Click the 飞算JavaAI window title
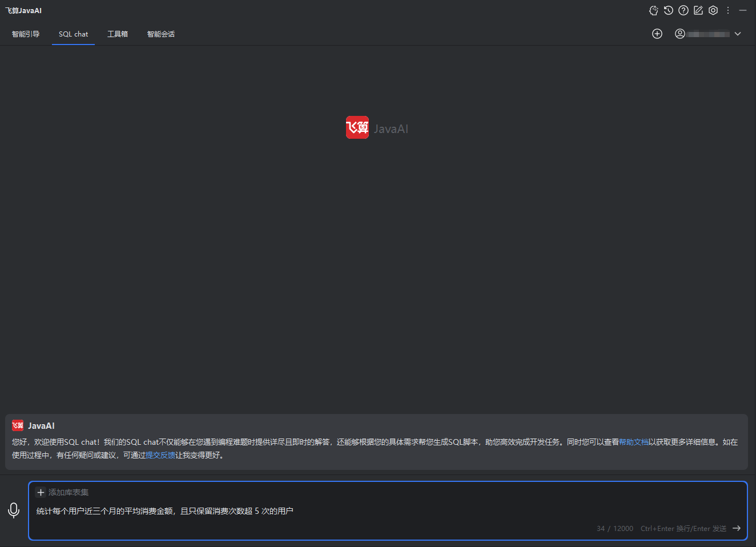Image resolution: width=756 pixels, height=547 pixels. coord(23,10)
